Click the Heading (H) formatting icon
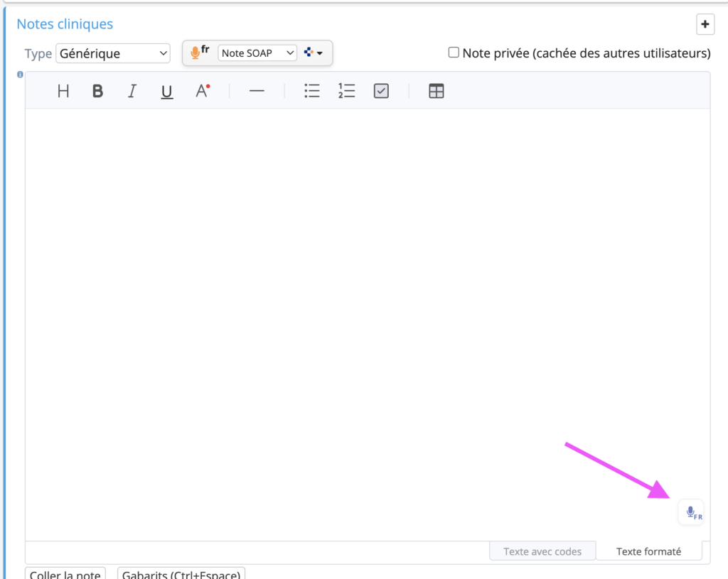 [63, 91]
